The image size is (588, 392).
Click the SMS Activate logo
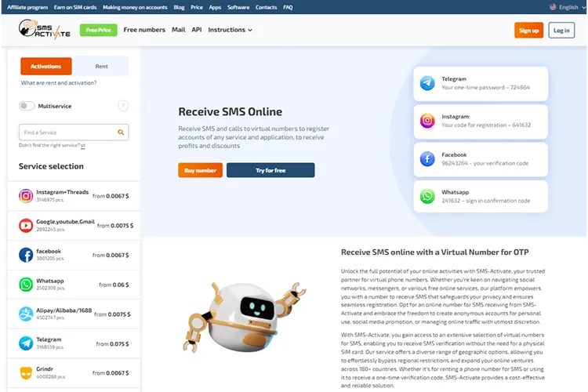[x=44, y=29]
